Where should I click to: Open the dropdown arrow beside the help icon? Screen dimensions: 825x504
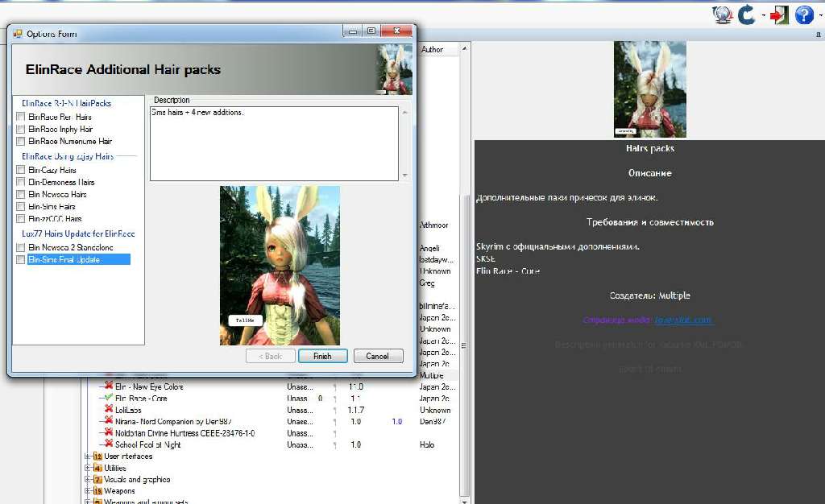coord(821,15)
